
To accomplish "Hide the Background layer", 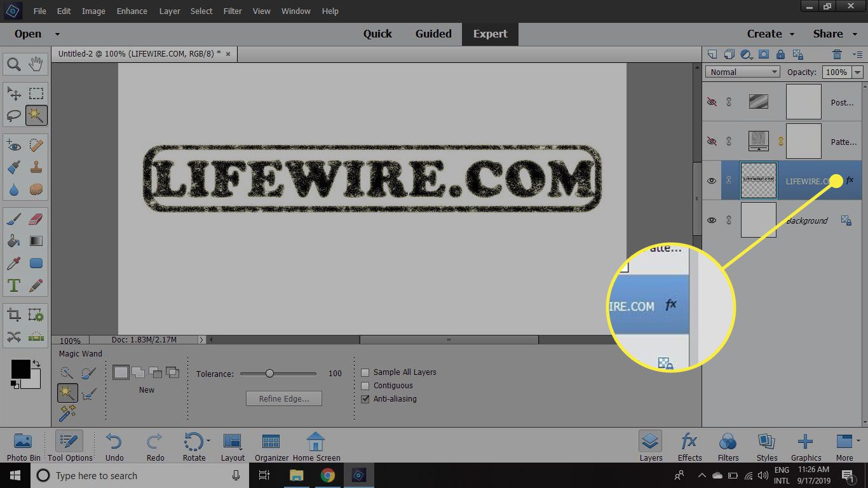I will [712, 220].
